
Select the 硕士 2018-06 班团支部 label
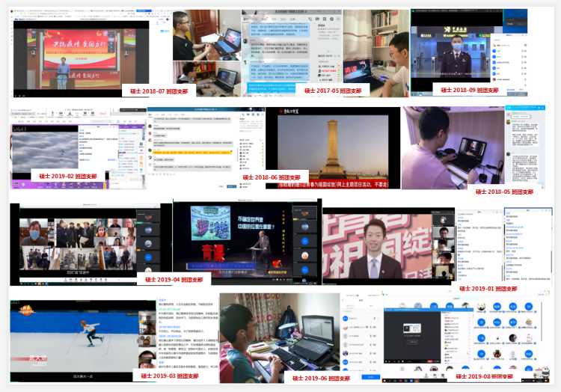click(272, 177)
